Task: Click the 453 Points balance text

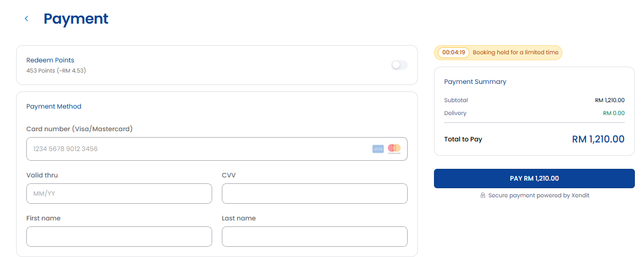Action: pos(56,71)
